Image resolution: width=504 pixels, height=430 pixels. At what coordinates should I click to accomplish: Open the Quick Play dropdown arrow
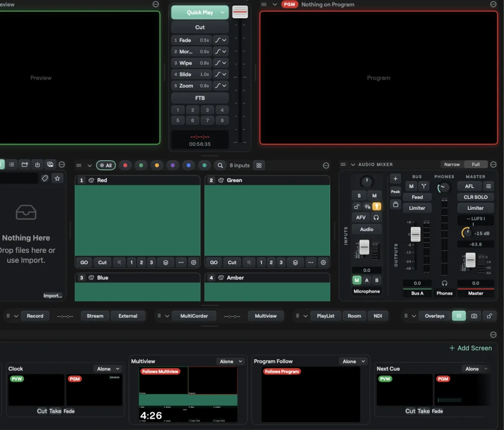coord(223,12)
